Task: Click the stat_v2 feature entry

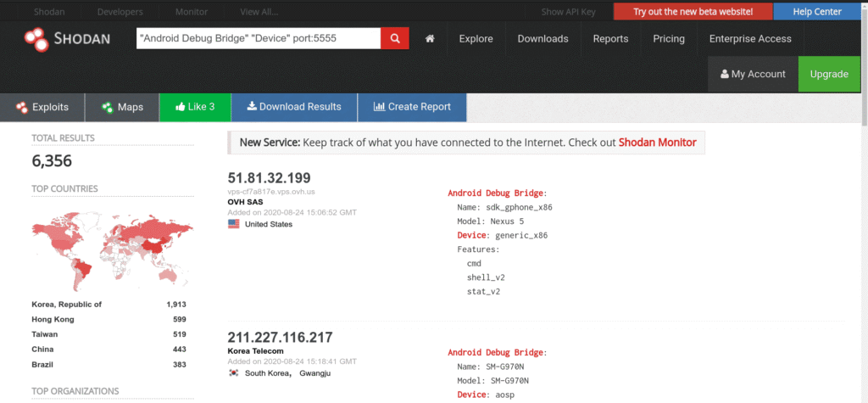Action: pos(483,291)
